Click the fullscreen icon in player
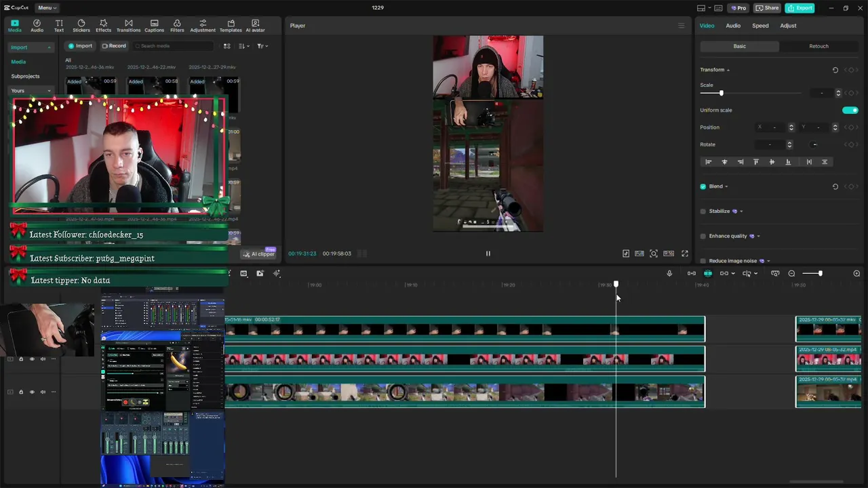This screenshot has height=488, width=868. 685,253
